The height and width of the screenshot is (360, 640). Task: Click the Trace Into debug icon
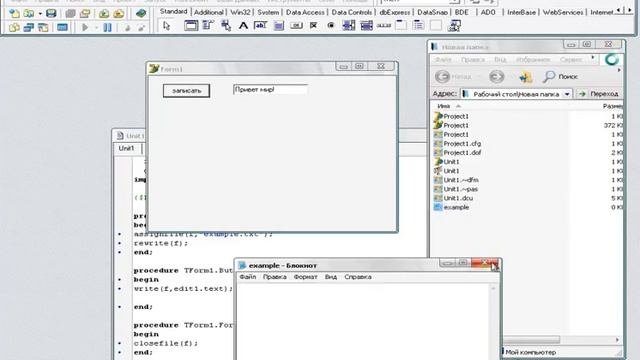[x=127, y=28]
